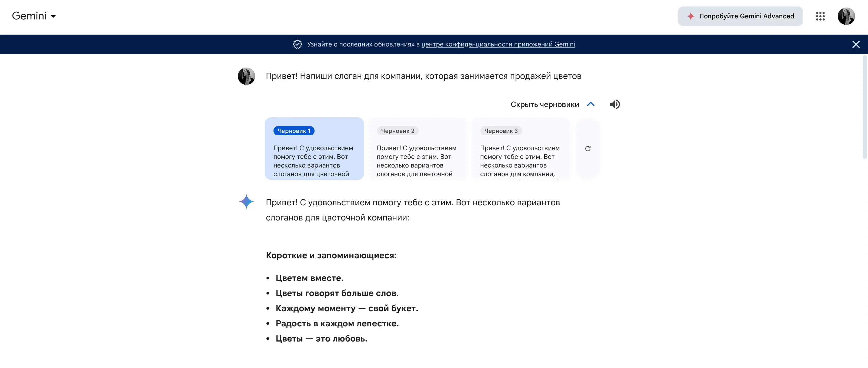Click the red sparkle on Gemini Advanced button
The image size is (868, 368).
[x=690, y=16]
